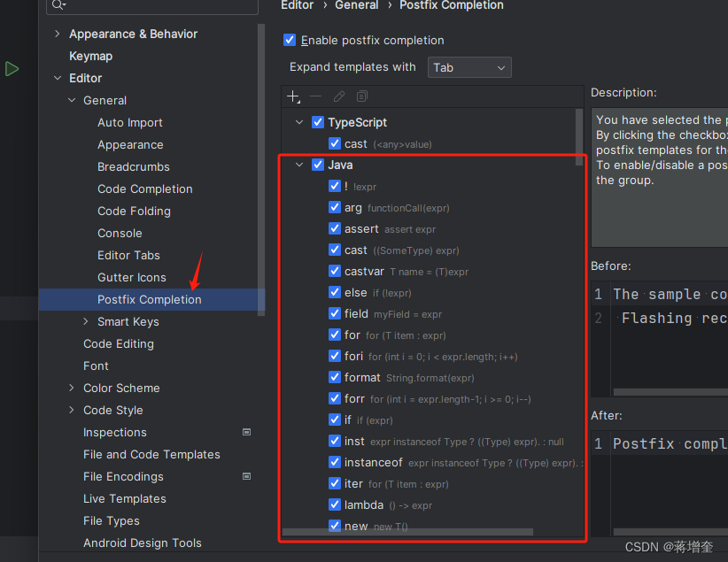
Task: Toggle Enable postfix completion checkbox
Action: tap(290, 40)
